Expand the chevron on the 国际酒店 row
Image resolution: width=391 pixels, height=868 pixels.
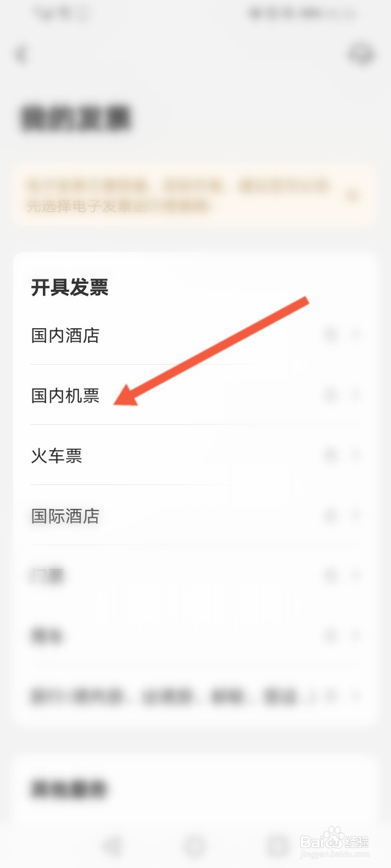[356, 515]
